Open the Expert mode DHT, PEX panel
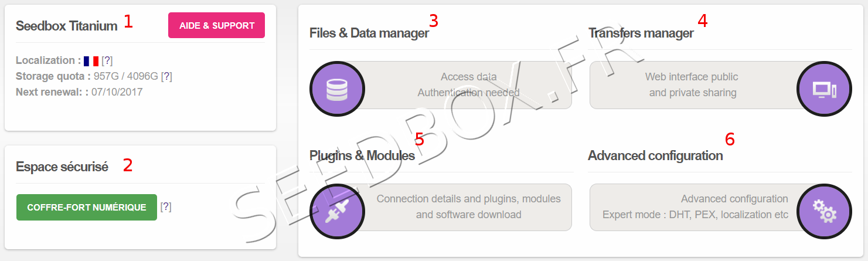The width and height of the screenshot is (868, 261). (695, 207)
